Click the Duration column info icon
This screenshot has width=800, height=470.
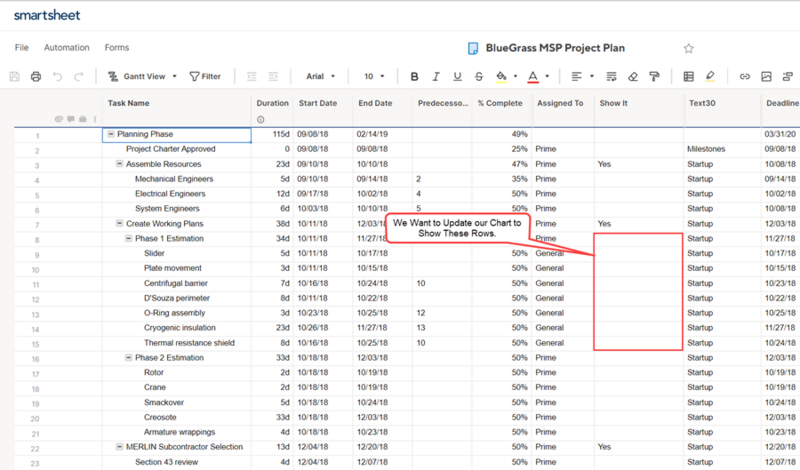261,119
